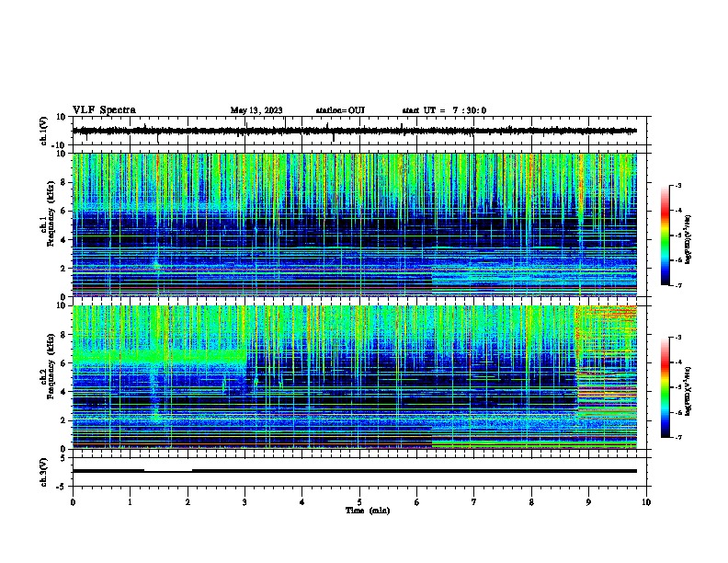Select the 'start UT = 7:30:0' text
728x563 pixels.
point(444,110)
